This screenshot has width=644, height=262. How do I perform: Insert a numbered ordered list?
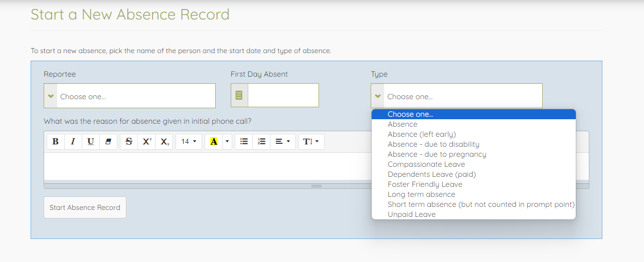tap(261, 142)
